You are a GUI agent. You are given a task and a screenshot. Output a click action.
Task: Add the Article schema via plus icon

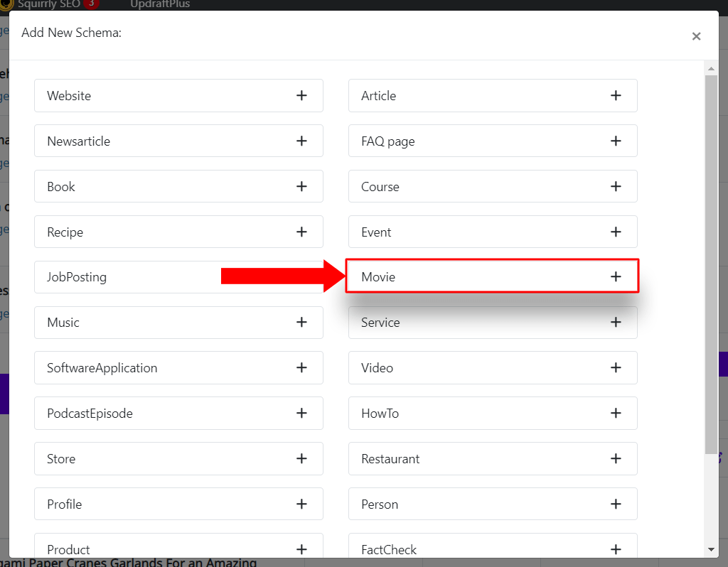tap(616, 96)
